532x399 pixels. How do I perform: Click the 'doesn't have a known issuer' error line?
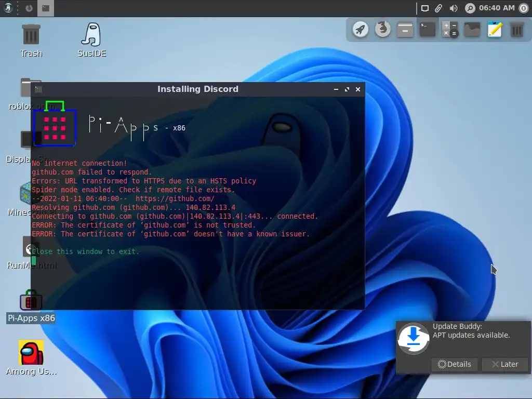click(x=170, y=234)
